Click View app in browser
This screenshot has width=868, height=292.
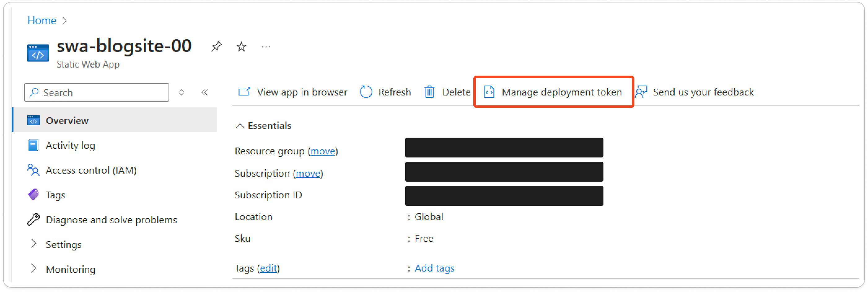pos(302,92)
